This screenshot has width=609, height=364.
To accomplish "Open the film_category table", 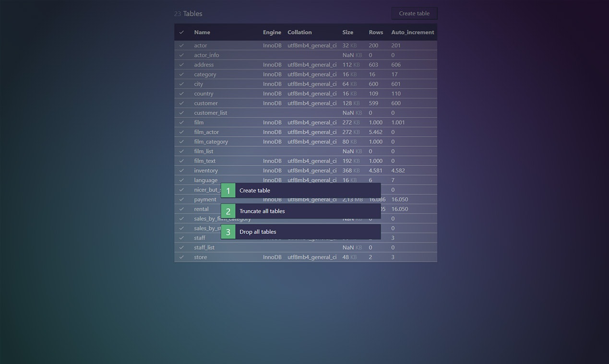I will [211, 141].
